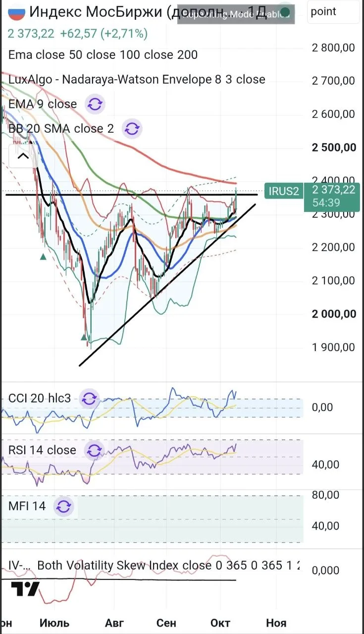
Task: Select the LuxAlgo Nadaraya-Watson Envelope indicator label
Action: coord(137,79)
